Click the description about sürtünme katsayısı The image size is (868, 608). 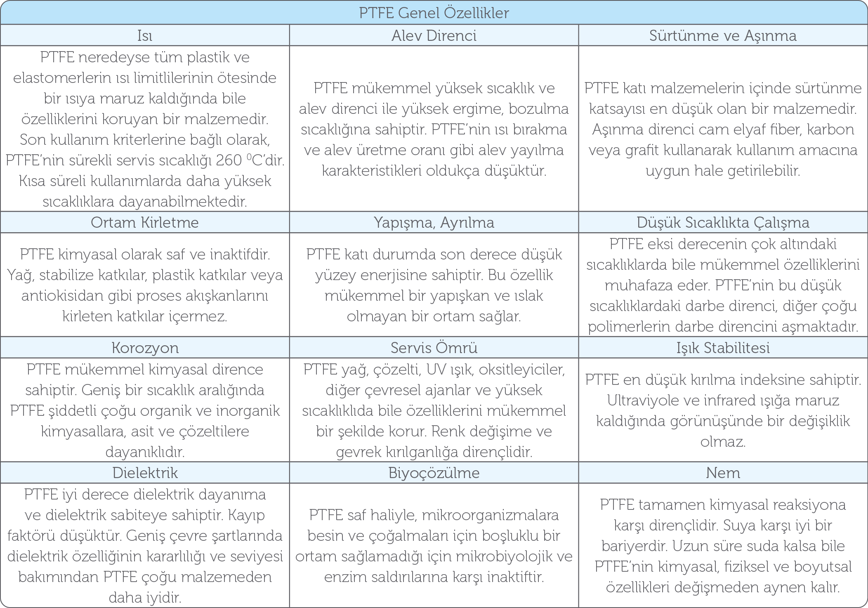coord(723,99)
